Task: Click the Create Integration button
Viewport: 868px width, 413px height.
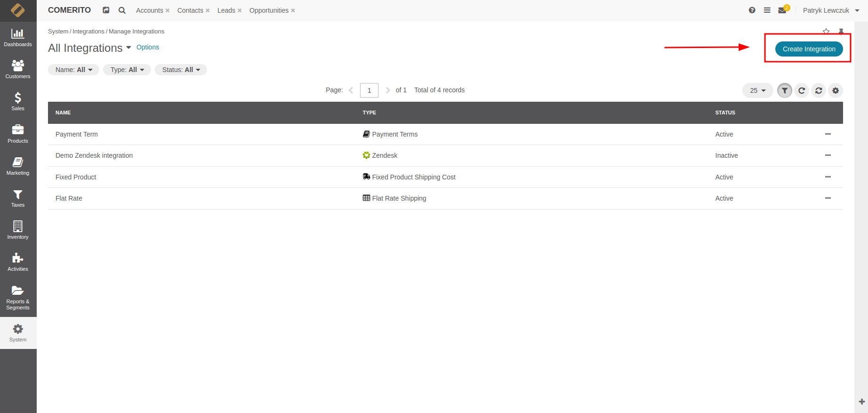Action: (809, 49)
